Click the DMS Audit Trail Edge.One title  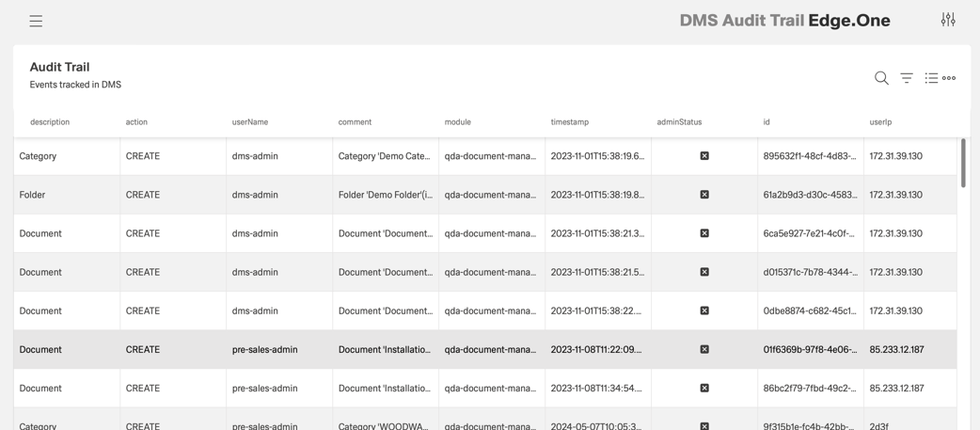[x=784, y=21]
